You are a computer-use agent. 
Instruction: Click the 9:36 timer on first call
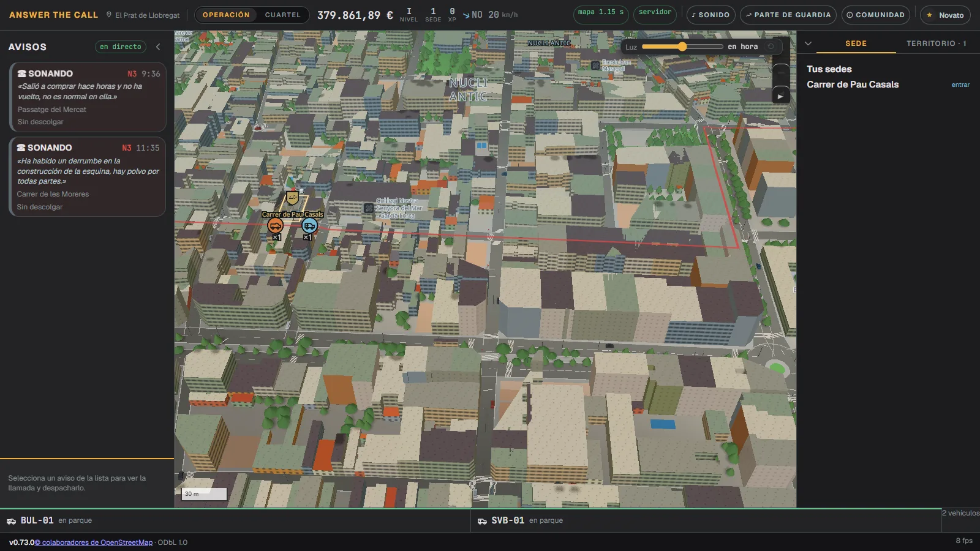click(x=151, y=73)
